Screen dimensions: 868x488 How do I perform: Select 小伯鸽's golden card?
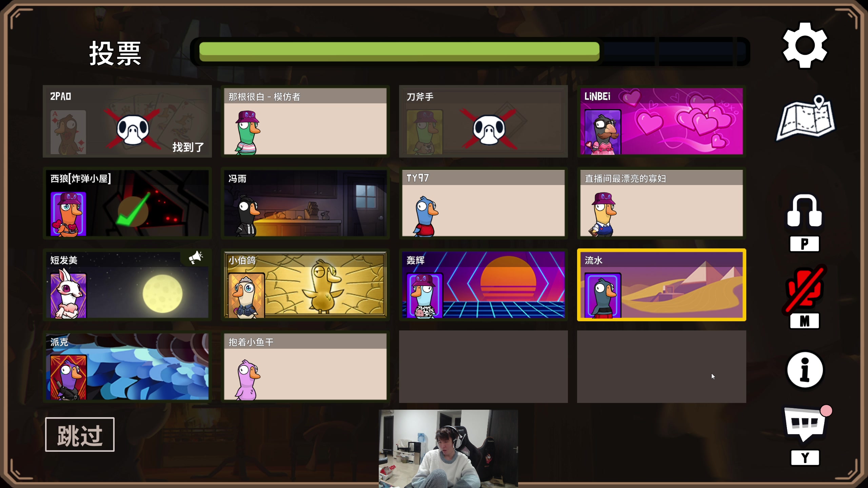tap(305, 285)
